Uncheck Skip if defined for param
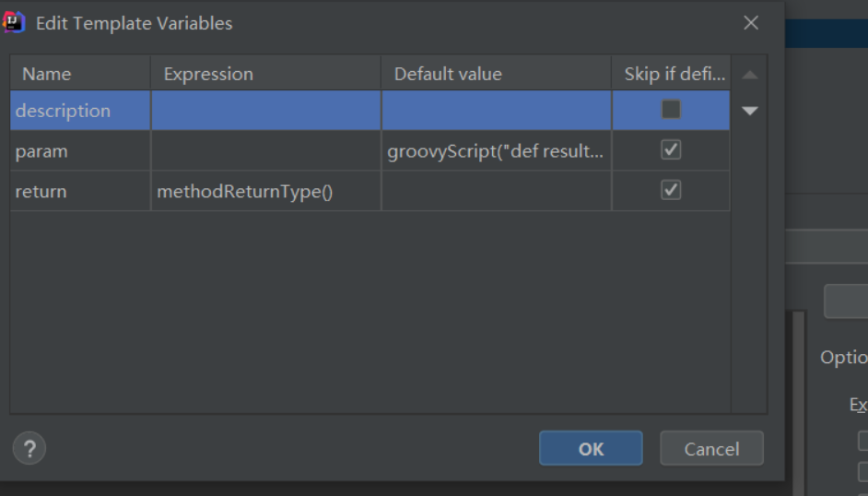This screenshot has height=496, width=868. coord(671,150)
